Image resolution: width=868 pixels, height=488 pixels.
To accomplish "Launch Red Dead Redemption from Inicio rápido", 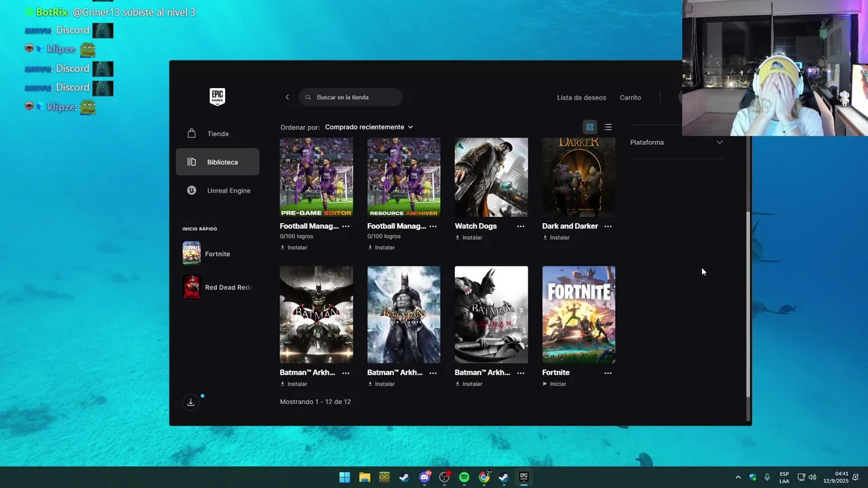I will [217, 287].
